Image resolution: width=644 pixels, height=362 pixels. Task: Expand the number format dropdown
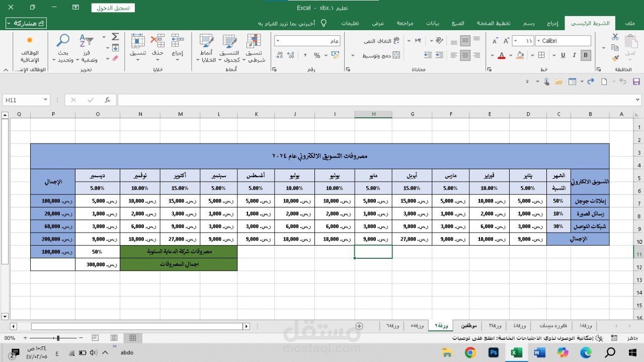point(278,41)
